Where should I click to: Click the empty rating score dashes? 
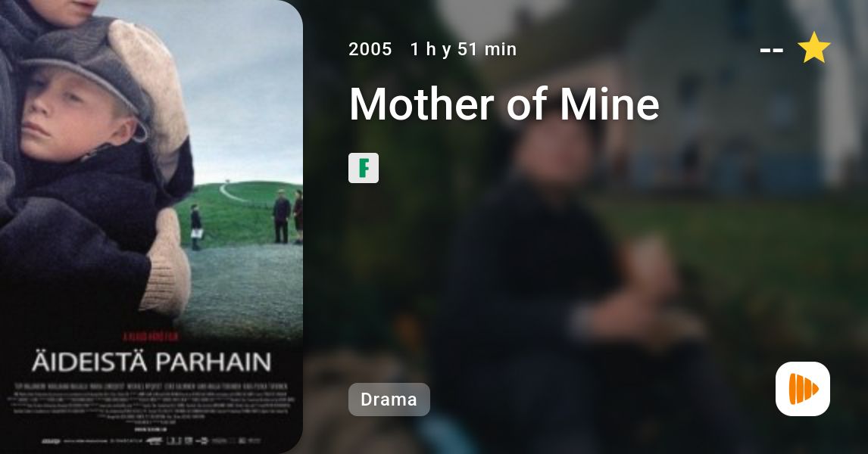click(x=771, y=51)
